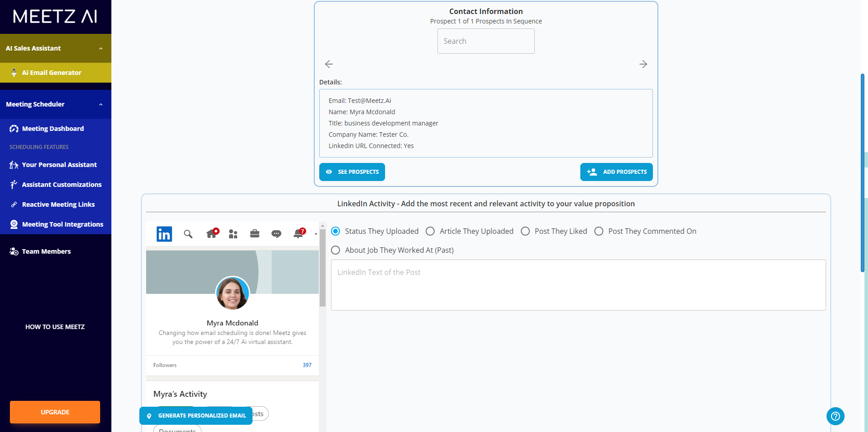This screenshot has width=868, height=432.
Task: Select About Job They Worked At (Past)
Action: tap(335, 250)
